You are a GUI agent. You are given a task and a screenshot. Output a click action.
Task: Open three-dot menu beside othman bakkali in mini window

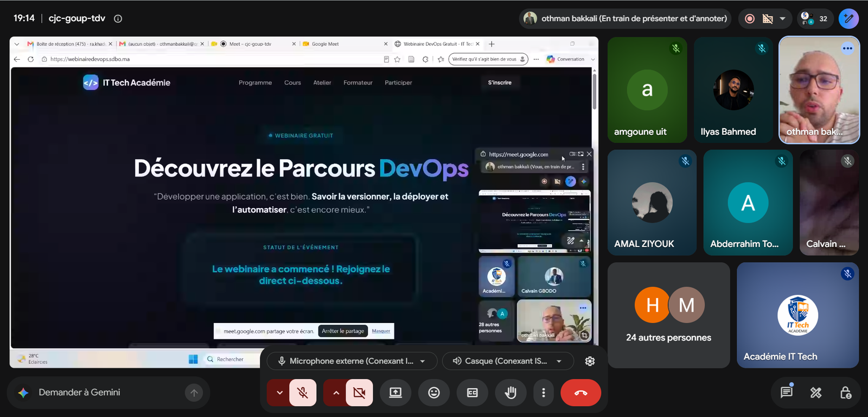(x=583, y=167)
